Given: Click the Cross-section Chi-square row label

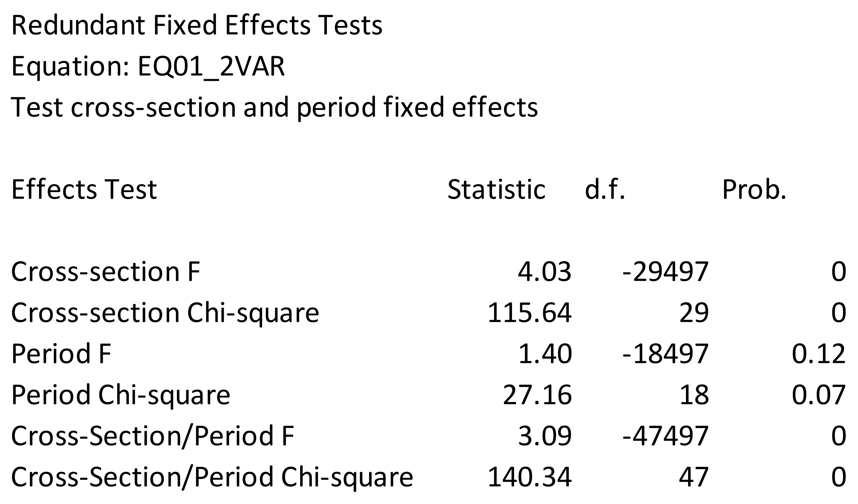Looking at the screenshot, I should point(165,313).
